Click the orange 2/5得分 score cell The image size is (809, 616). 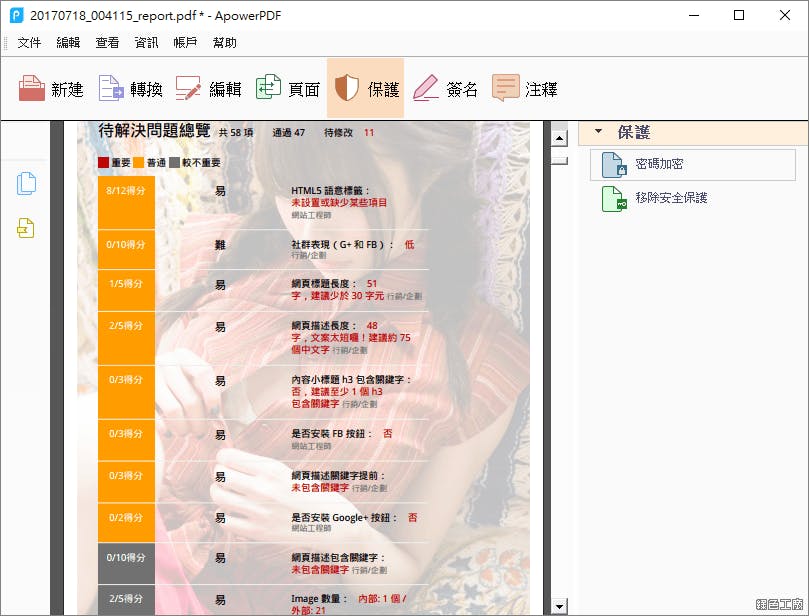[126, 338]
